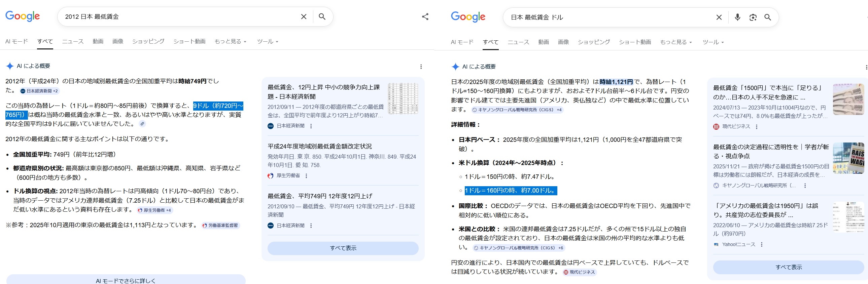Open options for 現代ビジネス source card
The height and width of the screenshot is (284, 868).
pos(757,127)
